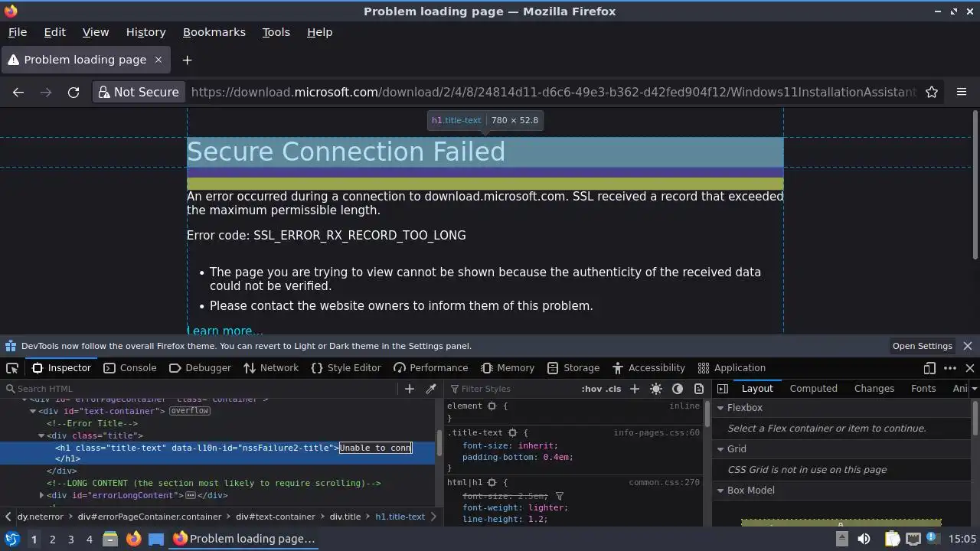Select the Changes sidebar tab
Viewport: 980px width, 551px height.
tap(874, 389)
